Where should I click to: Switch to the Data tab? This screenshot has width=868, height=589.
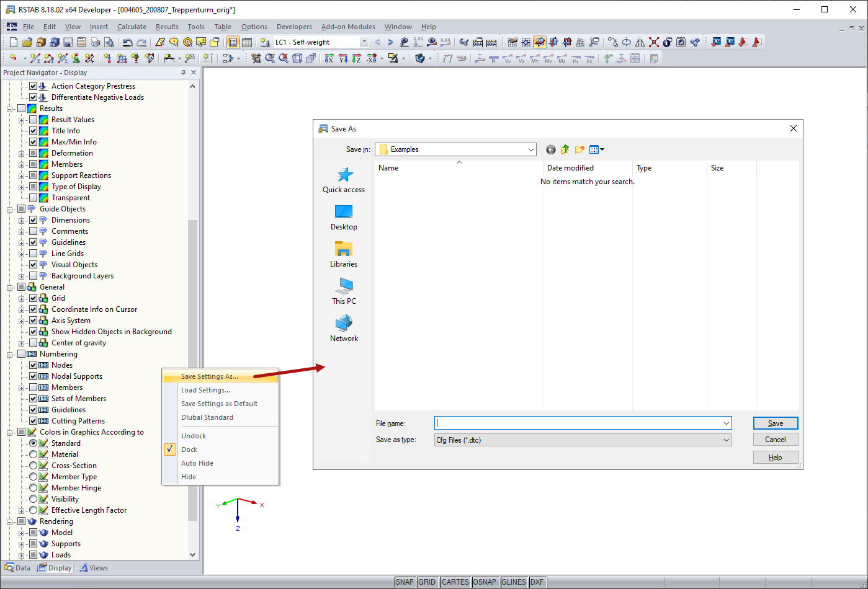click(17, 567)
